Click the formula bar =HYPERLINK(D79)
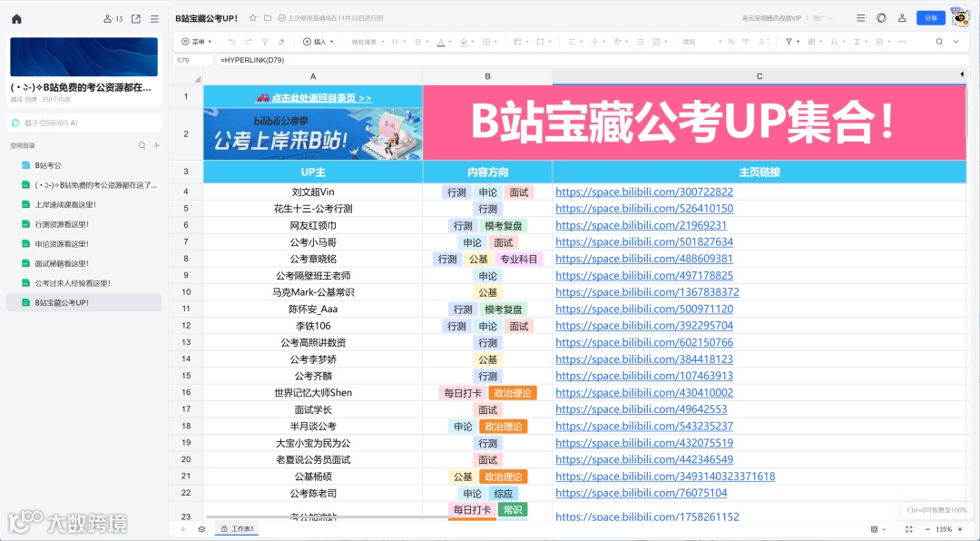980x541 pixels. pyautogui.click(x=593, y=60)
